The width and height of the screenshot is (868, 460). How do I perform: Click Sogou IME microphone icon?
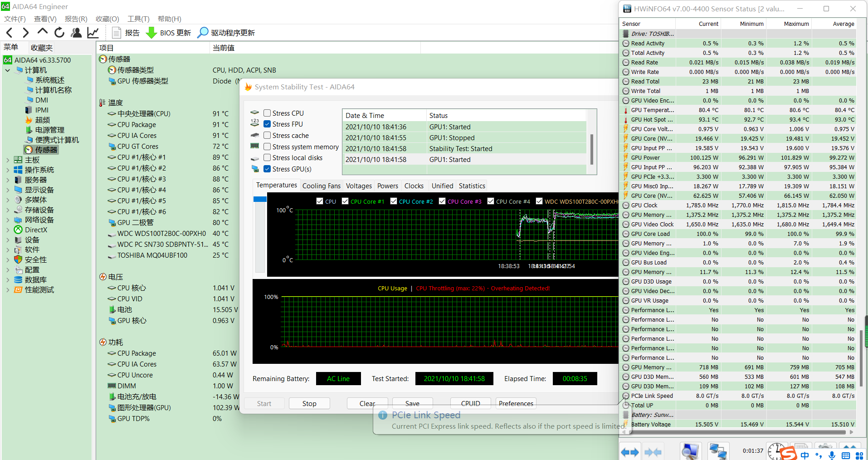coord(832,455)
